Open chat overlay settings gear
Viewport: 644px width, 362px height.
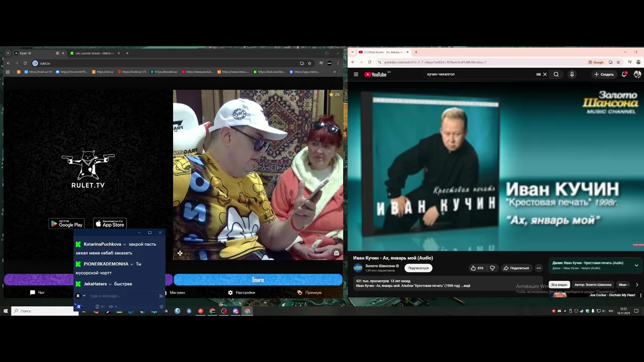tap(162, 306)
